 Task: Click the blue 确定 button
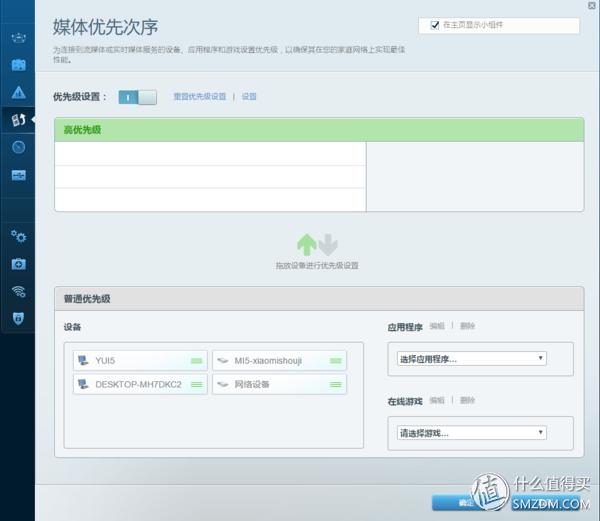tap(466, 503)
